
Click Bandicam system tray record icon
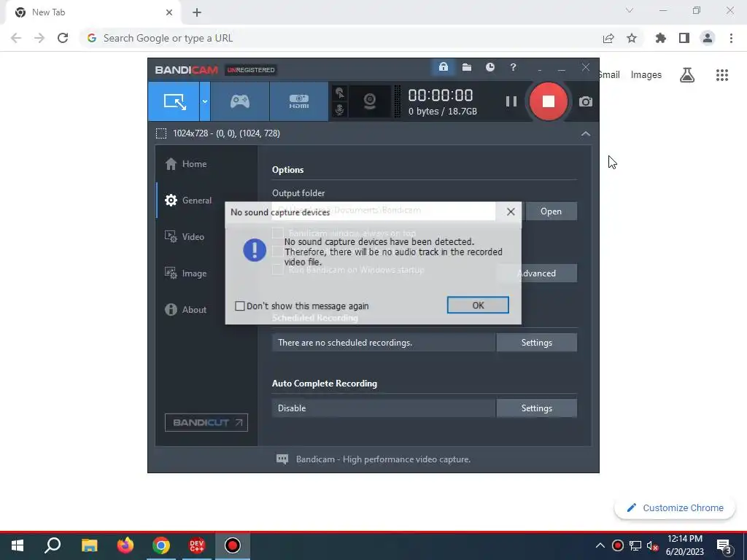coord(617,545)
